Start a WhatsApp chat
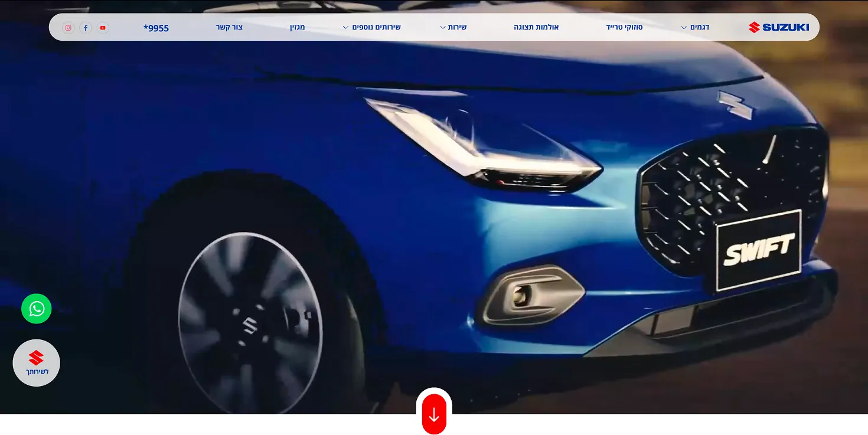Screen dimensions: 868x435 tap(37, 309)
